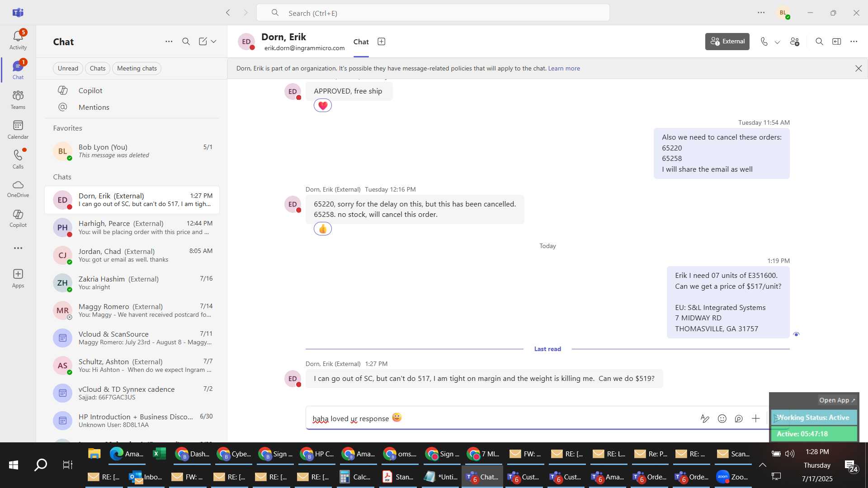This screenshot has width=868, height=488.
Task: Open chat in side panel icon
Action: coord(837,42)
